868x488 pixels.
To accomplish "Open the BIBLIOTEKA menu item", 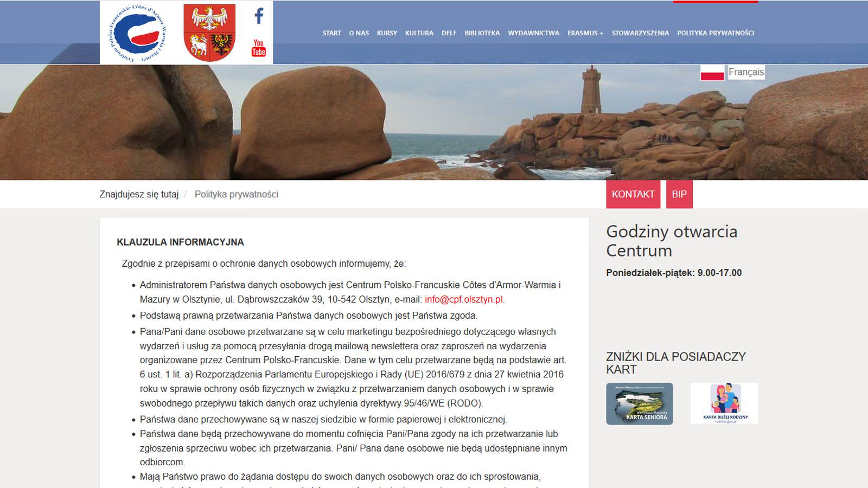I will point(482,33).
